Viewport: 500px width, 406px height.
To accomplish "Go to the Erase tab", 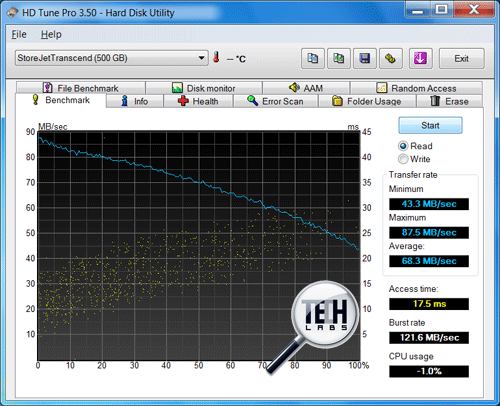I will coord(449,101).
